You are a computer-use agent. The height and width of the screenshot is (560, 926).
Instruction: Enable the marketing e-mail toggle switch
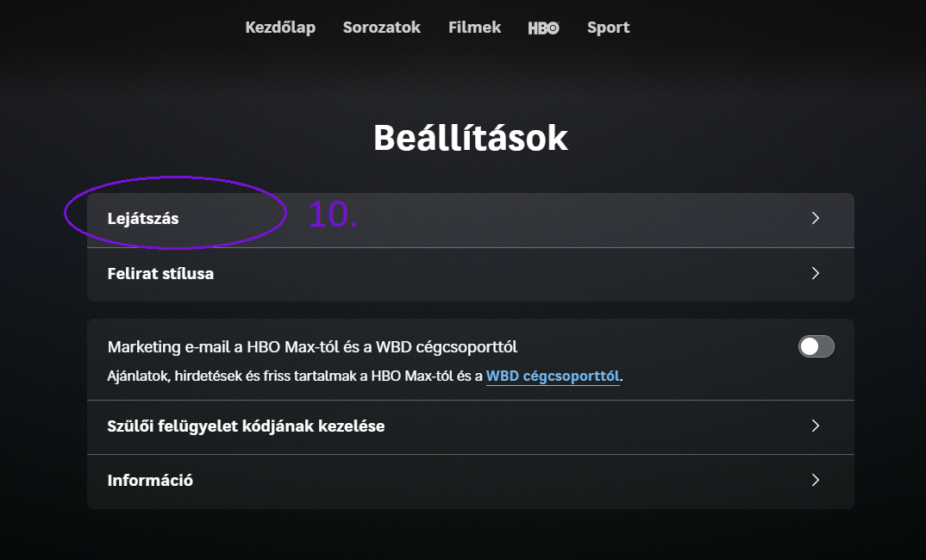click(x=815, y=346)
